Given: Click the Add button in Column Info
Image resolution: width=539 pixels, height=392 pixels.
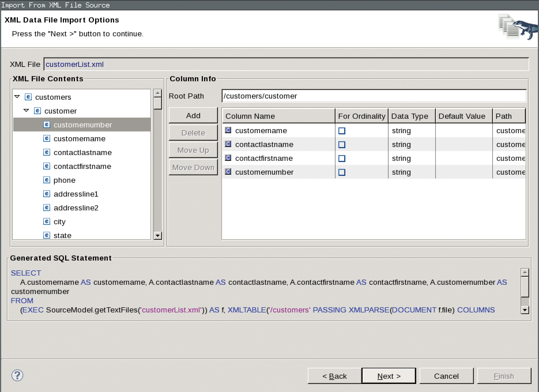Looking at the screenshot, I should click(193, 115).
